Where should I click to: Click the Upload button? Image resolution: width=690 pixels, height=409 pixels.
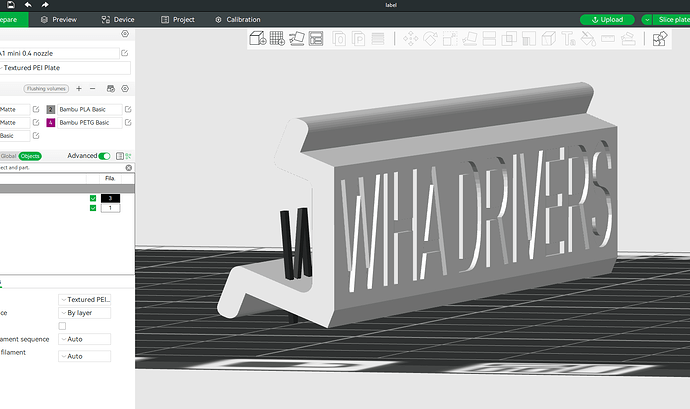pyautogui.click(x=607, y=19)
